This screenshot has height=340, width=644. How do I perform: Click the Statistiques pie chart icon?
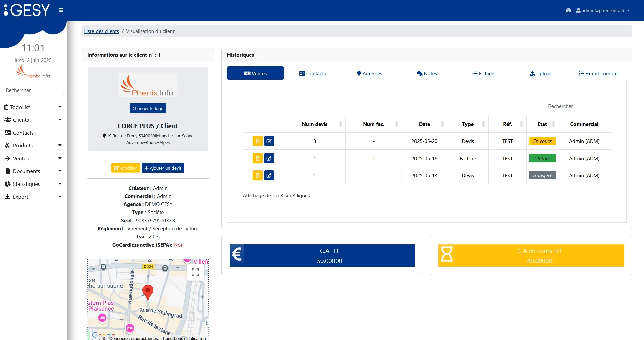(x=8, y=184)
